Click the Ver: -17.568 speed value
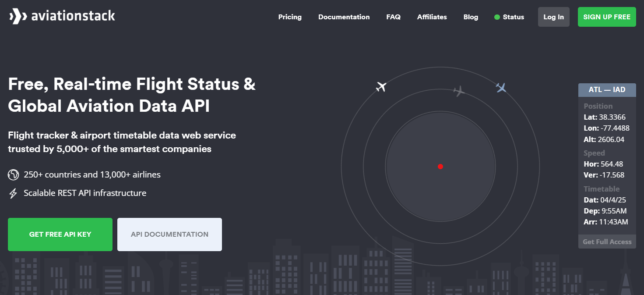Image resolution: width=644 pixels, height=295 pixels. point(604,175)
